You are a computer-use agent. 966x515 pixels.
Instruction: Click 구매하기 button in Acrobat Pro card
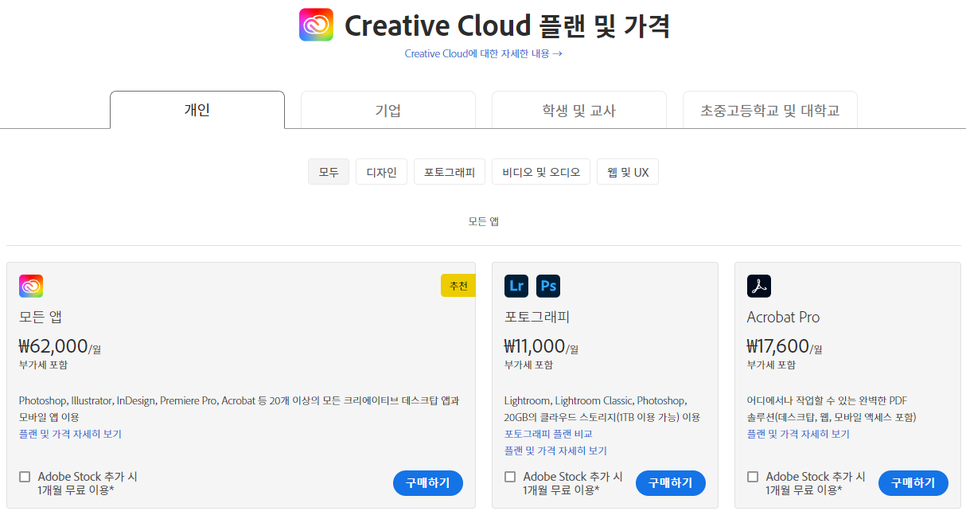(914, 483)
